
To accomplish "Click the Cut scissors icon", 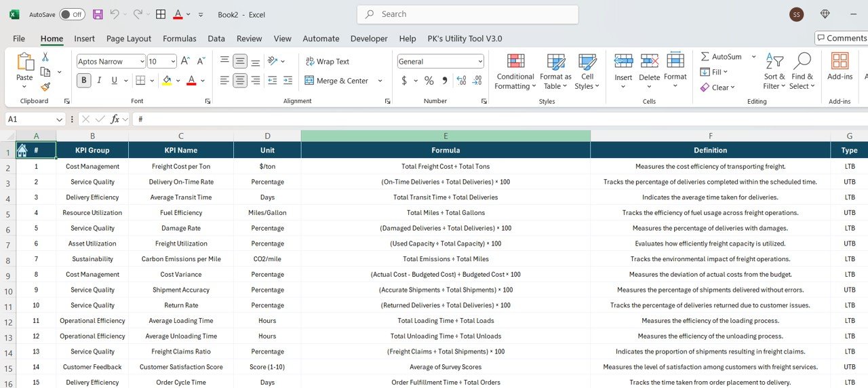I will coord(45,57).
